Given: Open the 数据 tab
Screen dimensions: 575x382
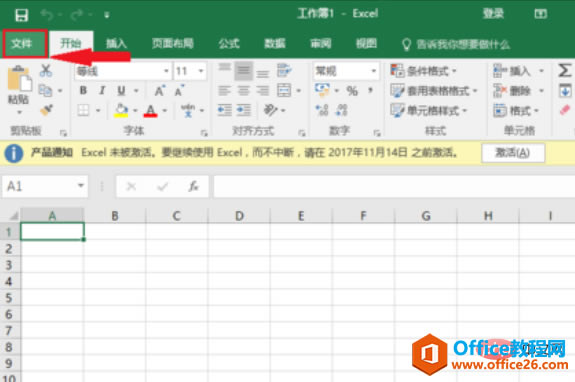Looking at the screenshot, I should (x=275, y=44).
